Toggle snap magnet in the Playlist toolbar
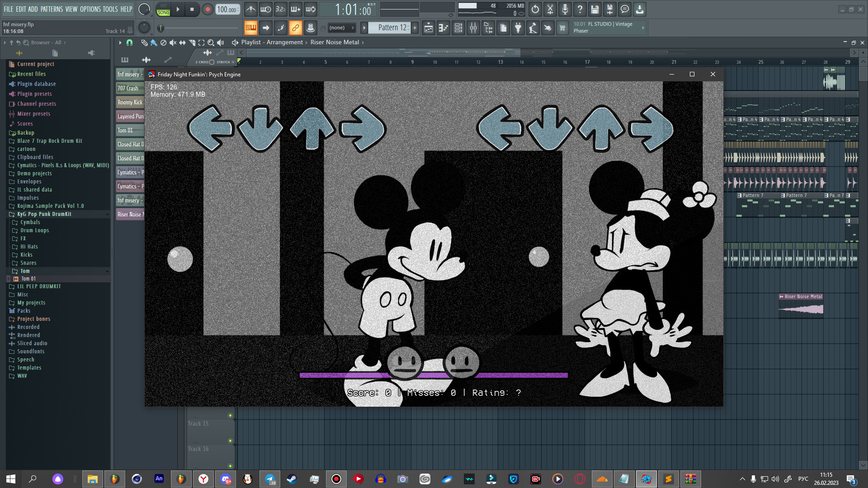Viewport: 868px width, 488px height. (x=129, y=42)
